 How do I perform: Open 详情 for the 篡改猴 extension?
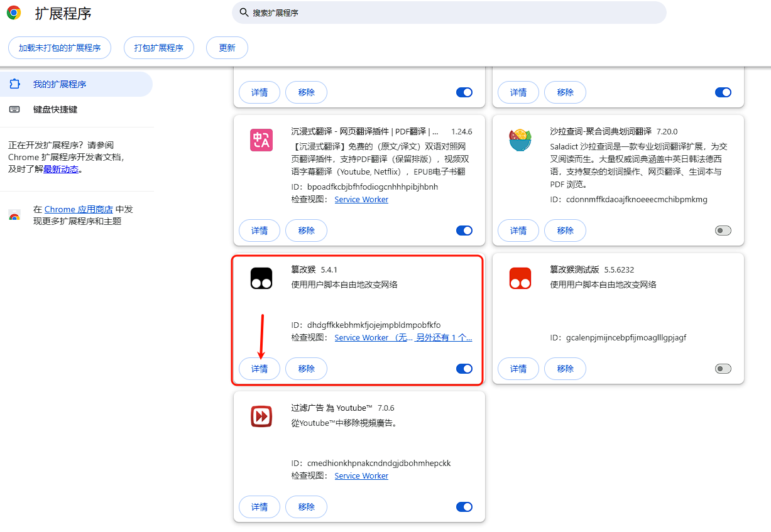259,369
